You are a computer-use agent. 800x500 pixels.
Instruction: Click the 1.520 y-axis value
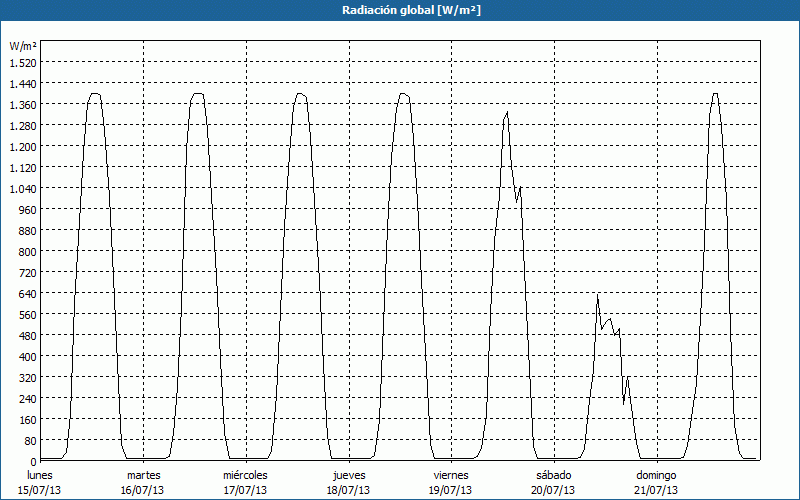click(x=22, y=62)
